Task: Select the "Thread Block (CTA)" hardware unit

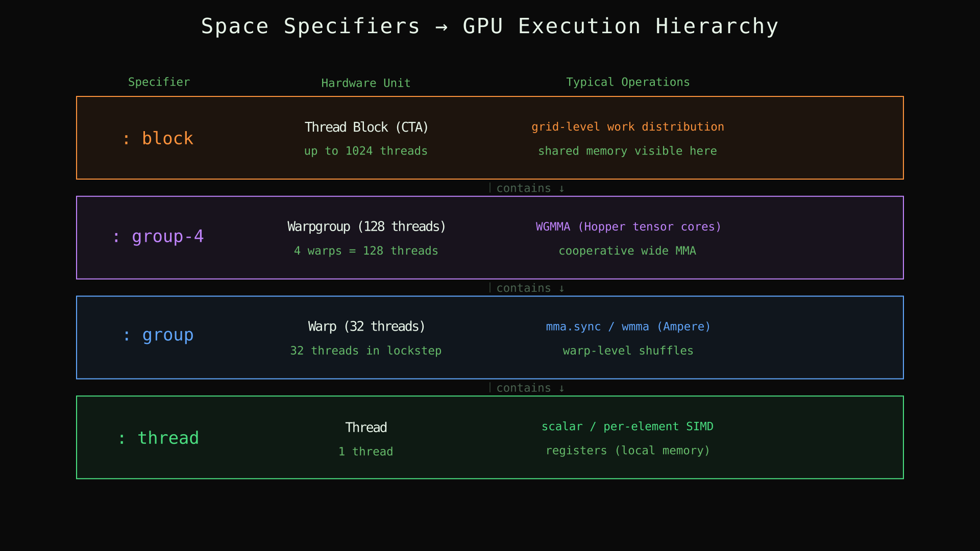Action: coord(366,127)
